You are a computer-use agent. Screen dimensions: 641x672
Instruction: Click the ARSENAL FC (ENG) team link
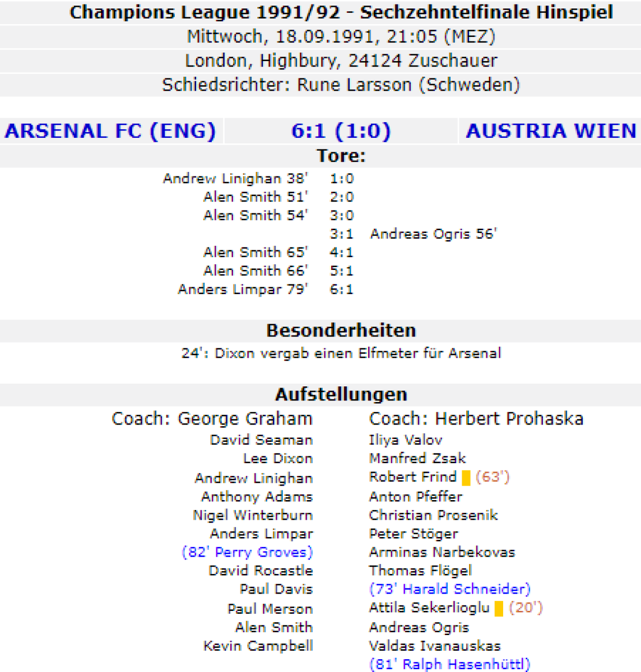click(110, 131)
